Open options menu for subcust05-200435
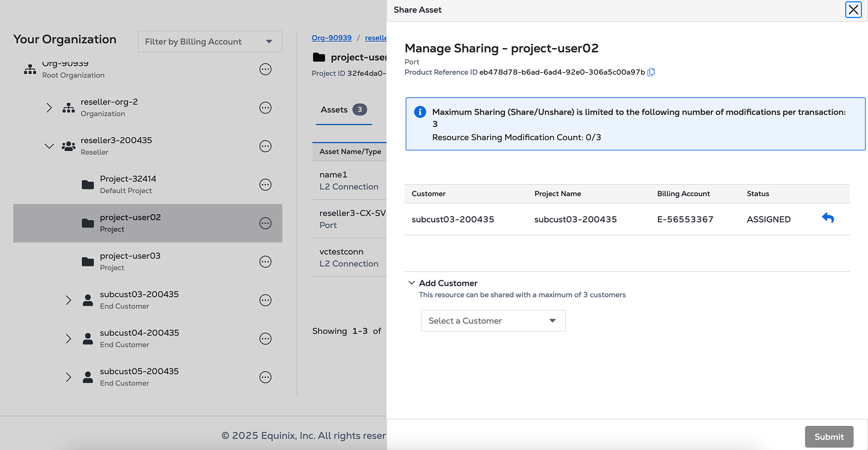The image size is (868, 450). tap(265, 377)
